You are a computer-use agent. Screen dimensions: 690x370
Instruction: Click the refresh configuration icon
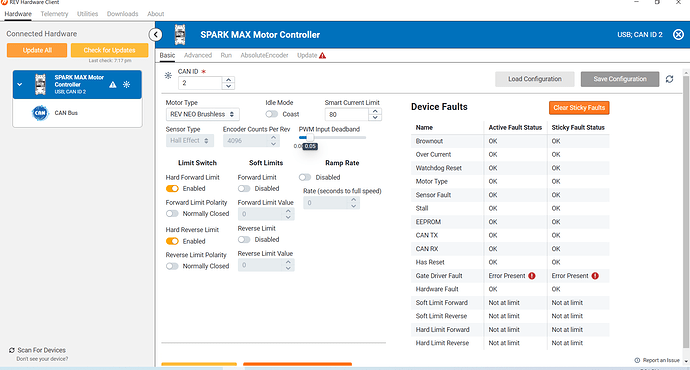669,79
